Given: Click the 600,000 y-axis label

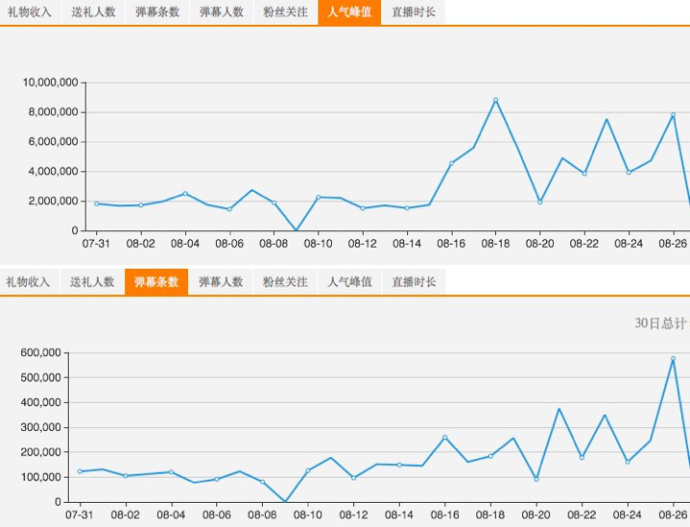Looking at the screenshot, I should (41, 352).
